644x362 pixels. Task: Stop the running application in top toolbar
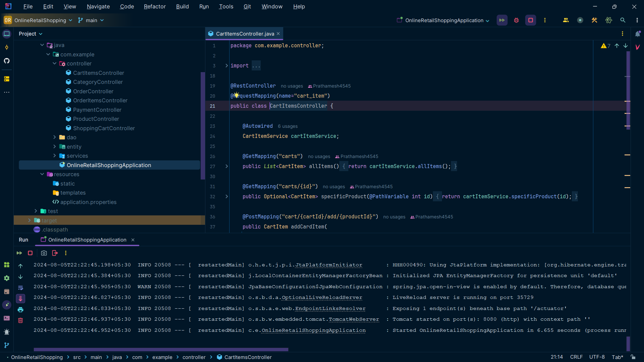click(531, 20)
